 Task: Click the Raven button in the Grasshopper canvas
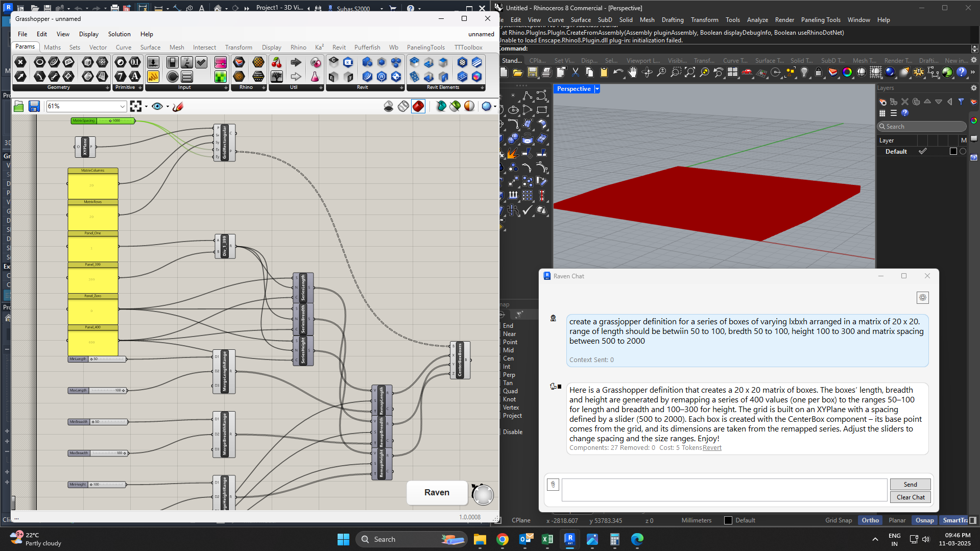pos(437,492)
